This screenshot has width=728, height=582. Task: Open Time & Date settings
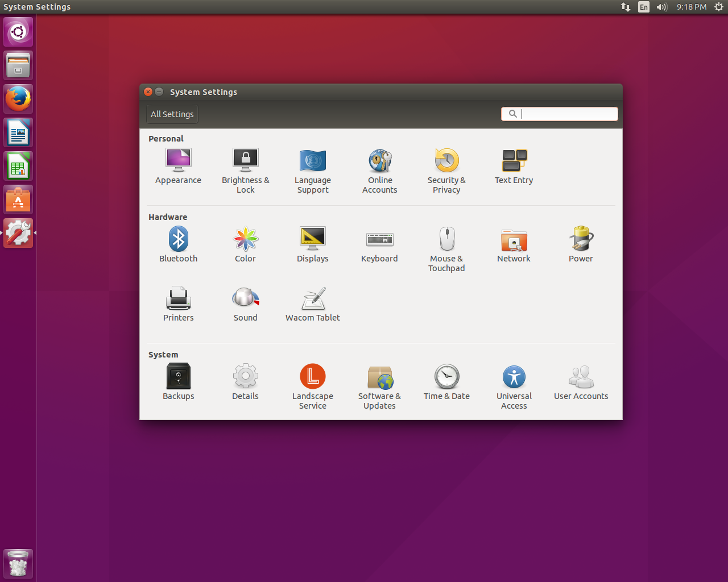446,383
